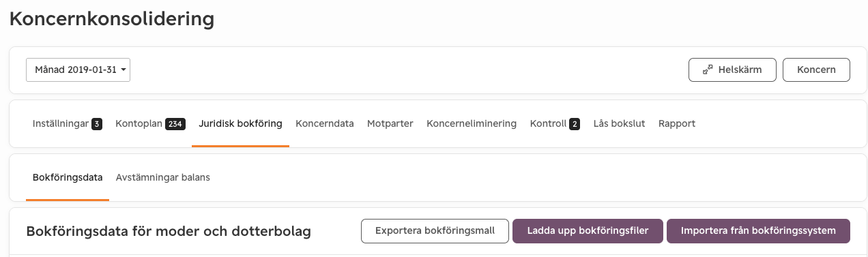Switch to the Avstämningar balans sub-tab
868x257 pixels.
point(163,177)
